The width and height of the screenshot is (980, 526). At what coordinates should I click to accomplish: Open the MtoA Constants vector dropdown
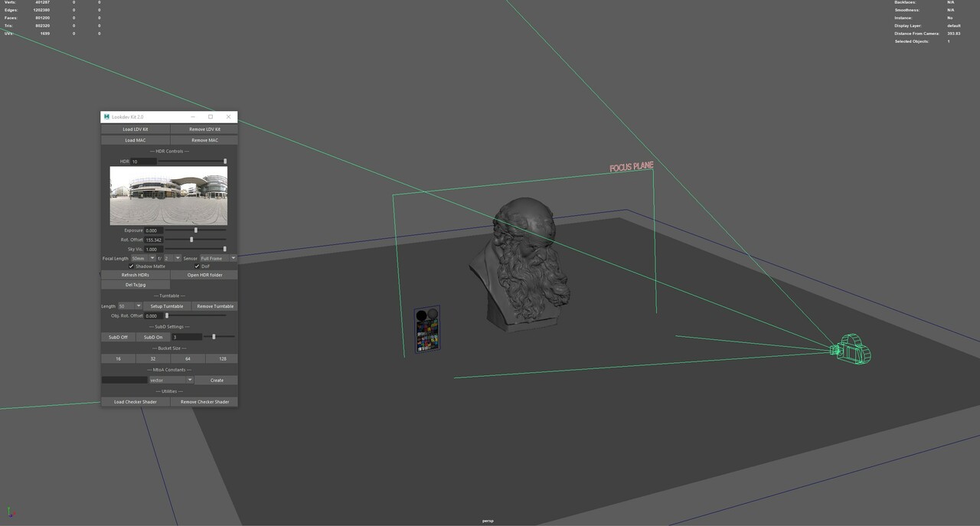pos(171,380)
